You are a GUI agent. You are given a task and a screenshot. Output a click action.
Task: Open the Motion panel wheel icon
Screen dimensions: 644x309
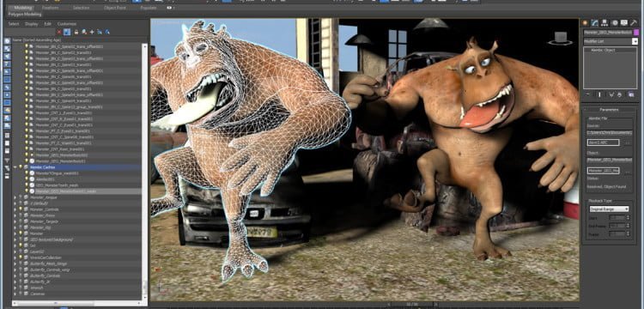click(615, 22)
